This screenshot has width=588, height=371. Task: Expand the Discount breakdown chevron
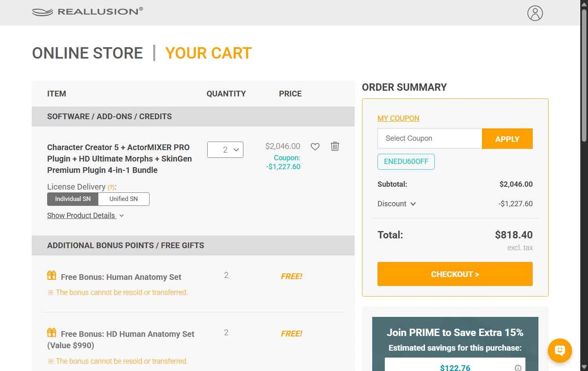pos(413,204)
